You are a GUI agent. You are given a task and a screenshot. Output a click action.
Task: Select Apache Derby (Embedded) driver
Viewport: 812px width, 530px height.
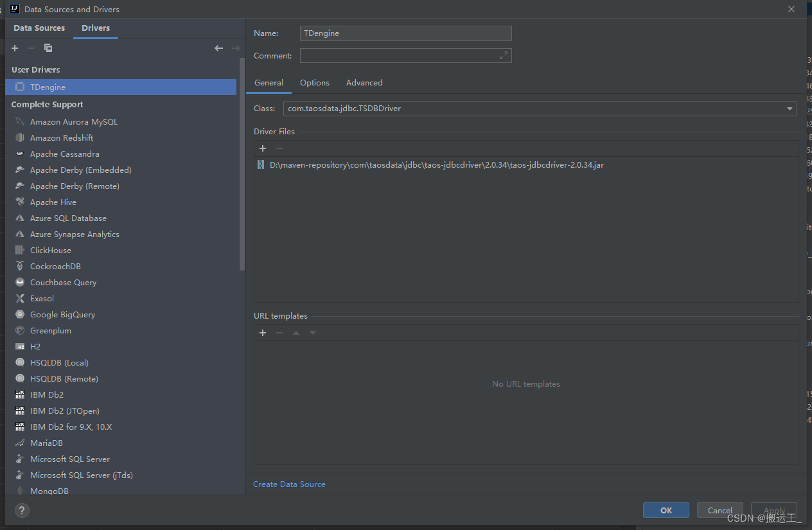pos(121,170)
